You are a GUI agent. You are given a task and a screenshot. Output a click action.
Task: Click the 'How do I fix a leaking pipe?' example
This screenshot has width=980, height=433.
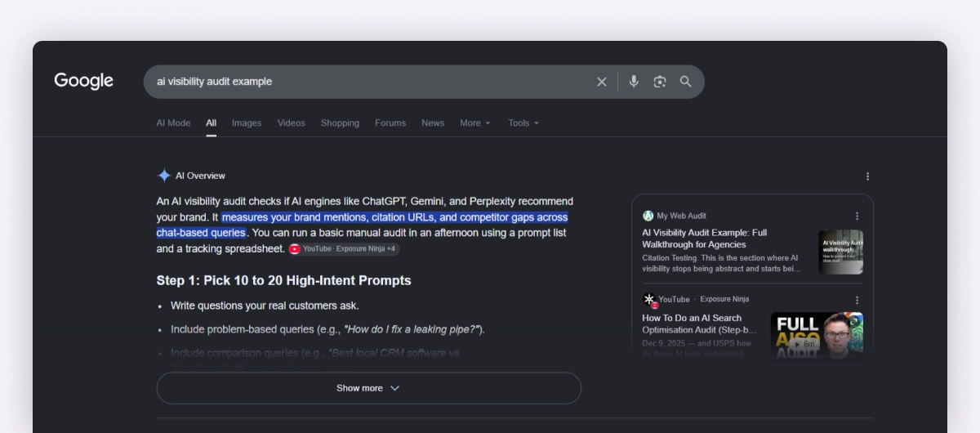click(x=412, y=329)
